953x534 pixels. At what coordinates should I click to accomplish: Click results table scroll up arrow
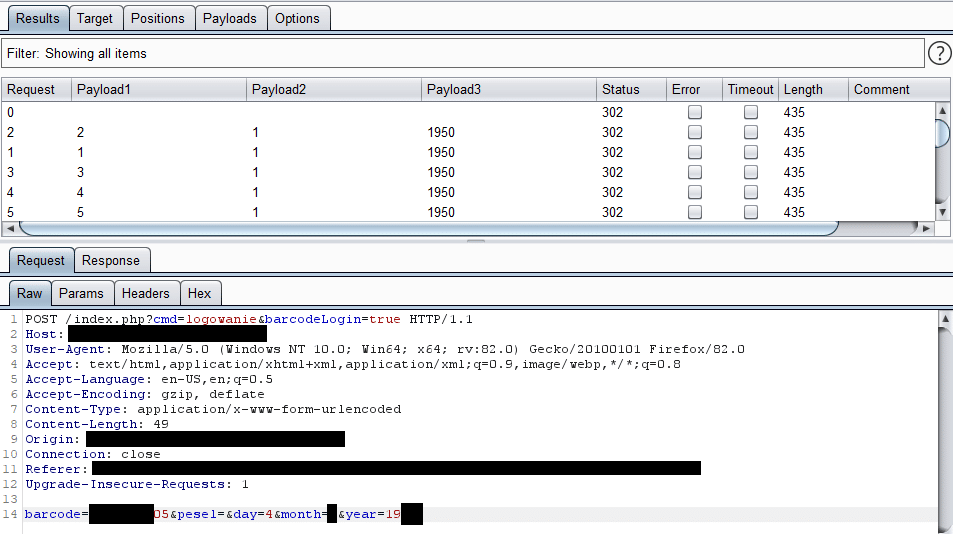(x=942, y=111)
